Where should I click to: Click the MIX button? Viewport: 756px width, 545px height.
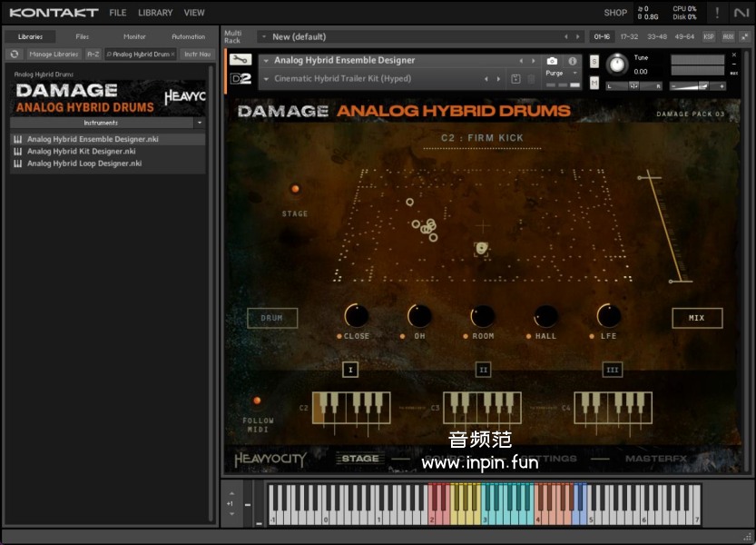[x=697, y=318]
